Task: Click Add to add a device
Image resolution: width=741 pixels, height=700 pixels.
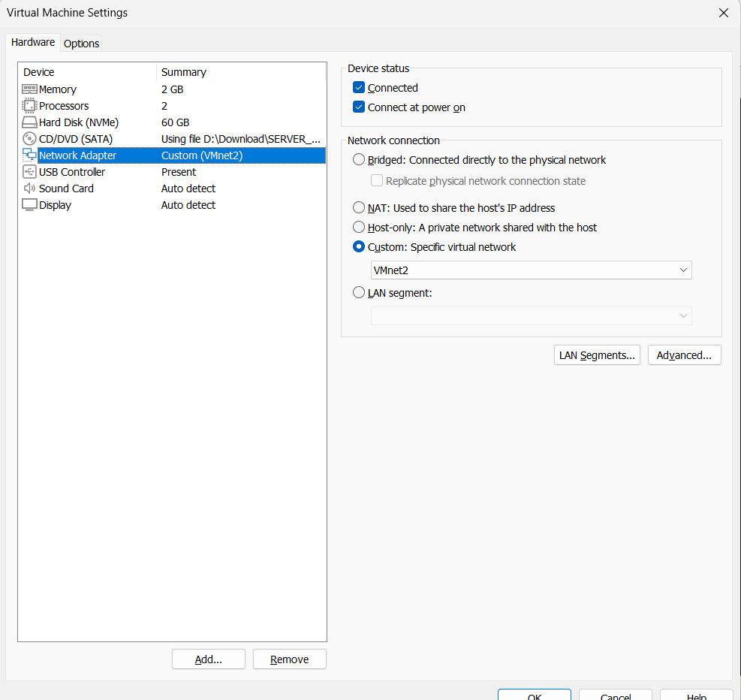Action: (209, 659)
